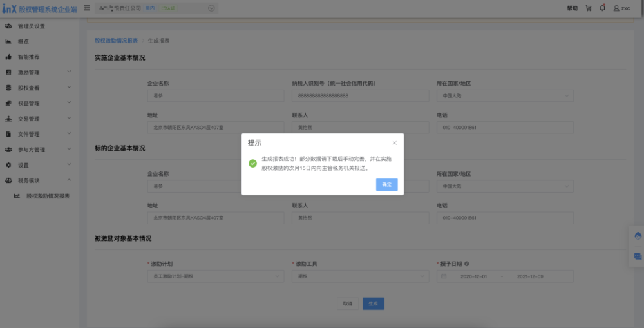Close the 提示 dialog with the X
The image size is (644, 328).
[394, 143]
